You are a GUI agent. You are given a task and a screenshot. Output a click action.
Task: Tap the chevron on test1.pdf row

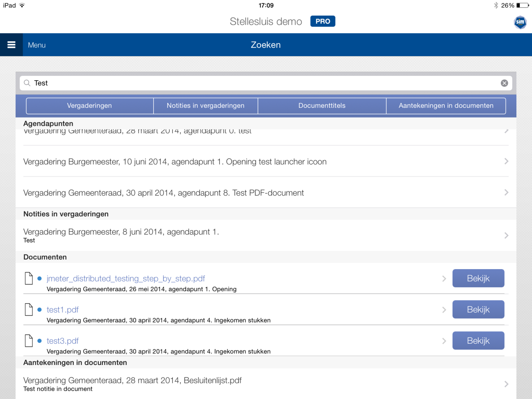click(x=444, y=310)
